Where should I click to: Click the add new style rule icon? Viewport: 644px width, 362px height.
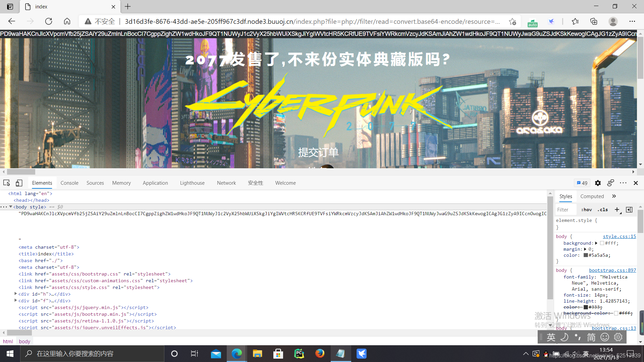tap(617, 209)
